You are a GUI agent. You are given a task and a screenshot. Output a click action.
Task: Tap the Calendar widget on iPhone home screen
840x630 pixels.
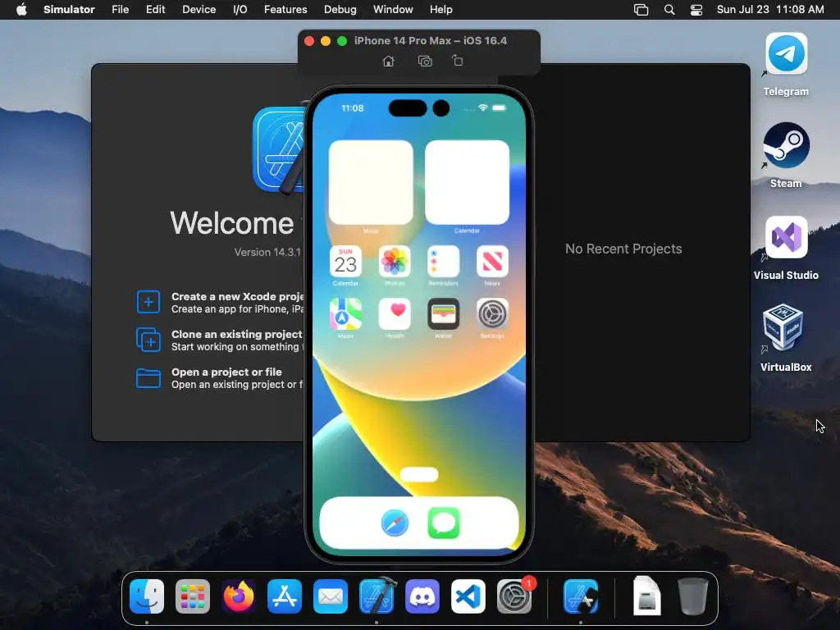tap(467, 182)
